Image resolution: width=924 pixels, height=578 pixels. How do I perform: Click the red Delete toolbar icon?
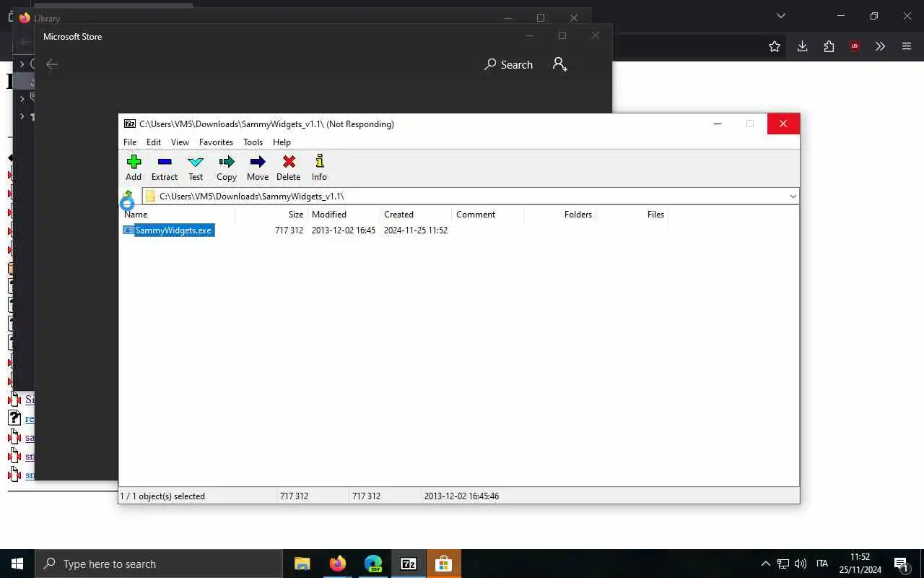point(289,162)
